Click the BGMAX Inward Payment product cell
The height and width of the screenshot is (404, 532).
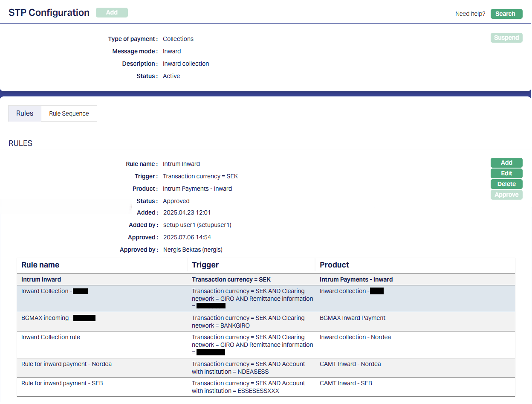coord(353,318)
